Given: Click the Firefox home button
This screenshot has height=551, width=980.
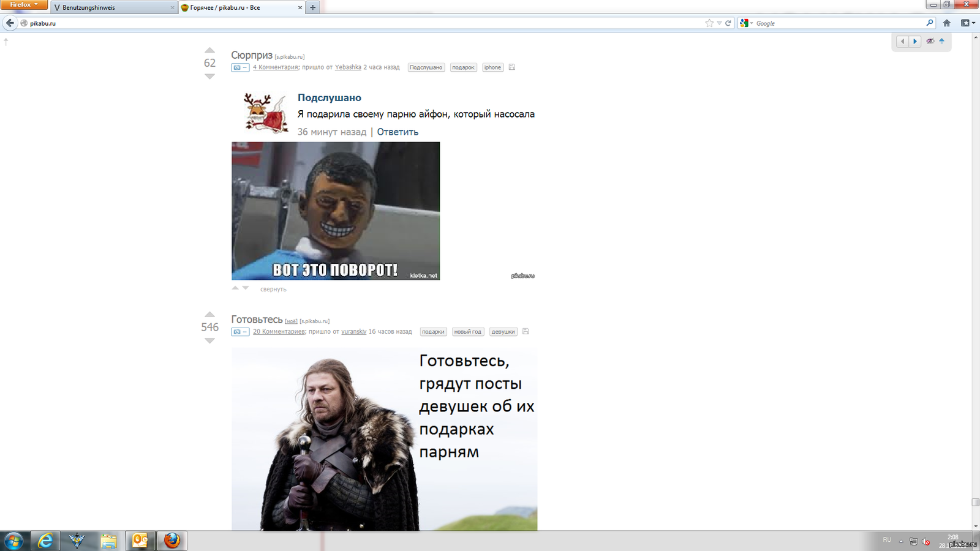Looking at the screenshot, I should tap(947, 23).
